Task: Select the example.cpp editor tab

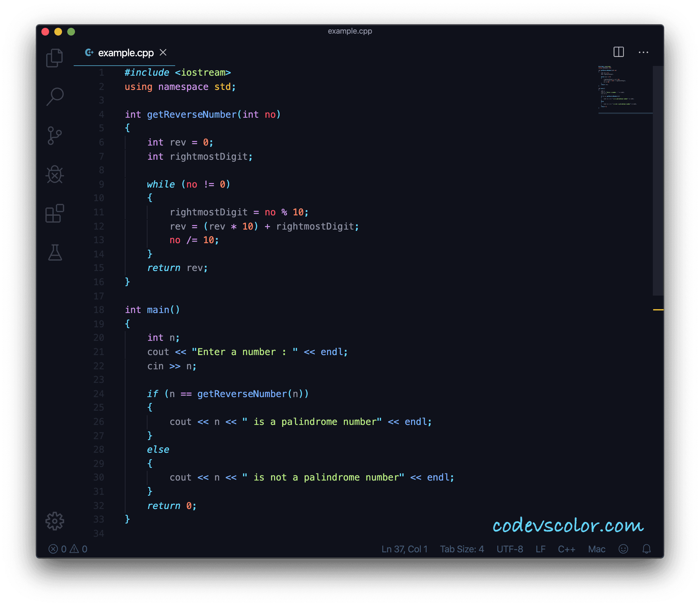Action: 125,53
